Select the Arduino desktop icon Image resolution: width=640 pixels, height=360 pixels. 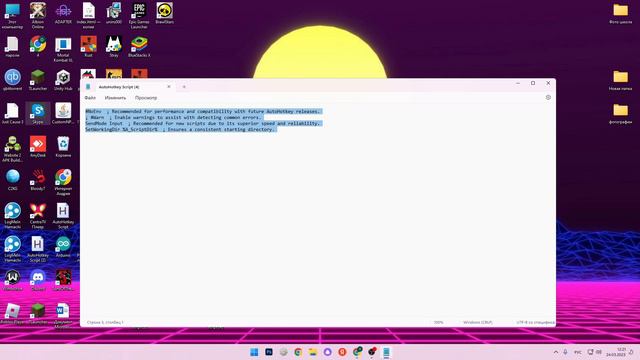pos(63,247)
